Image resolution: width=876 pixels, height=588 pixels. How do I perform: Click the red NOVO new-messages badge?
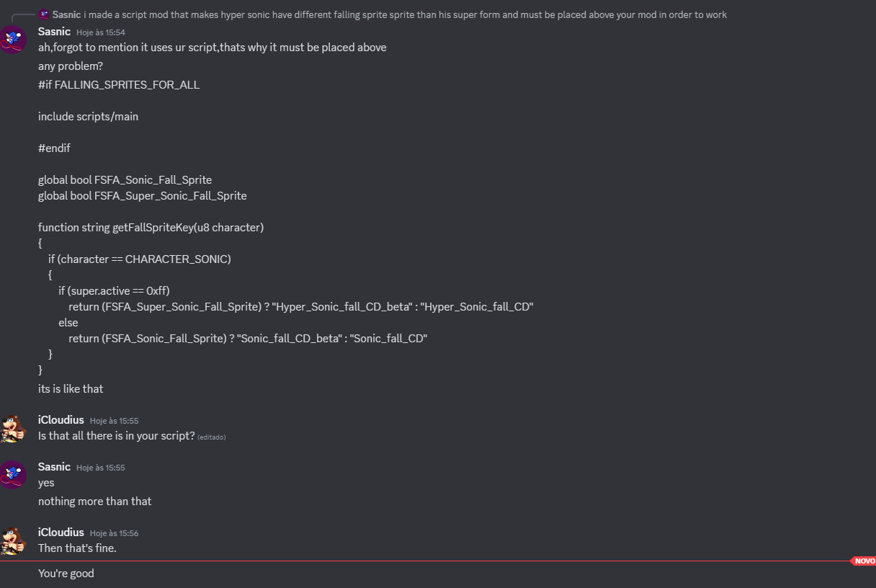(x=864, y=561)
